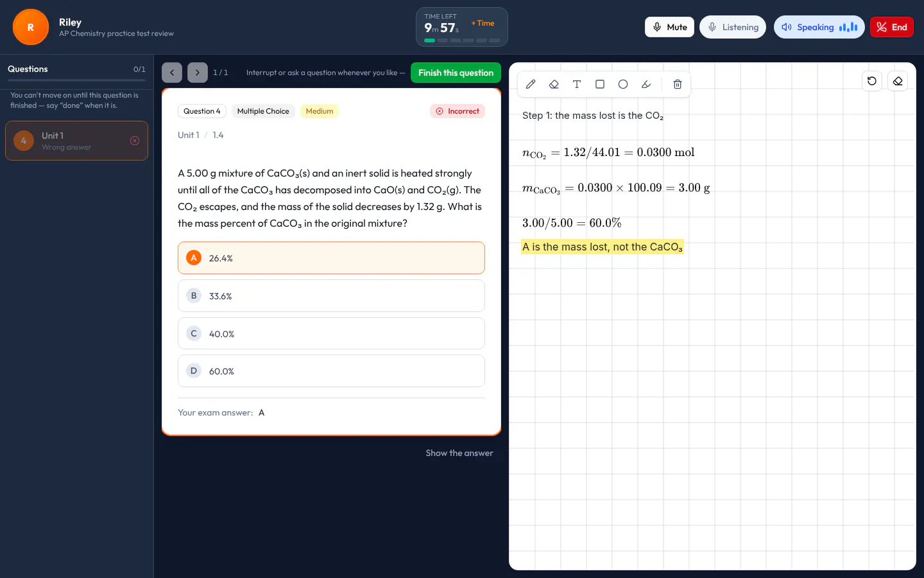Undo the last whiteboard action
Screen dimensions: 924x578
point(872,81)
